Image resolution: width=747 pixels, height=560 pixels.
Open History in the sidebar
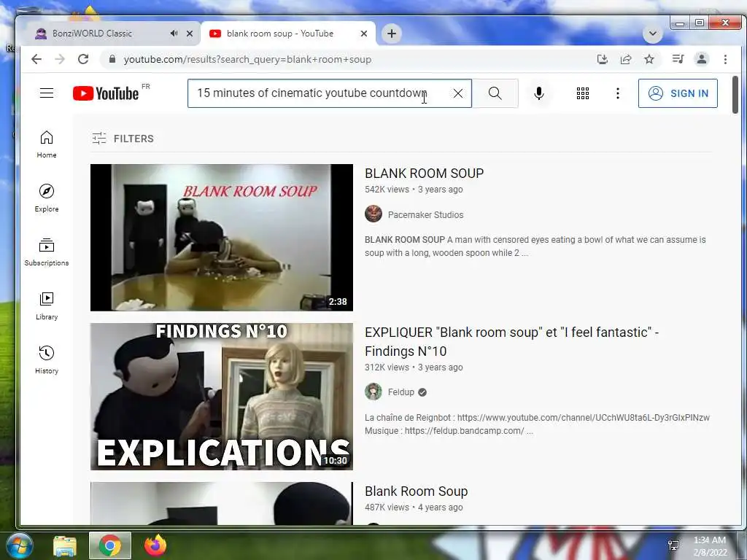point(47,359)
